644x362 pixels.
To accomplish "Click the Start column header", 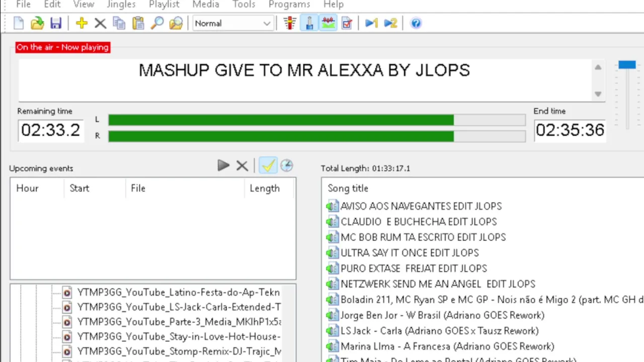I will [79, 188].
